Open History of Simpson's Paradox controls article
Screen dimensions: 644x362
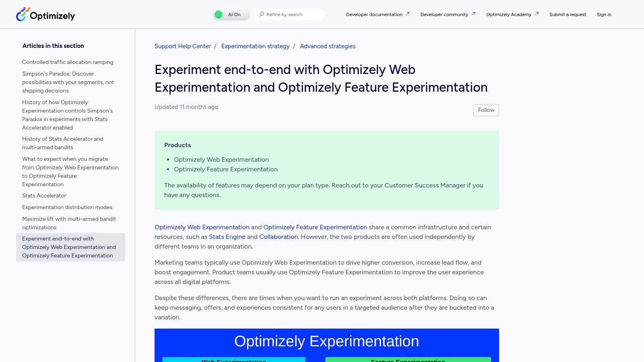point(67,115)
